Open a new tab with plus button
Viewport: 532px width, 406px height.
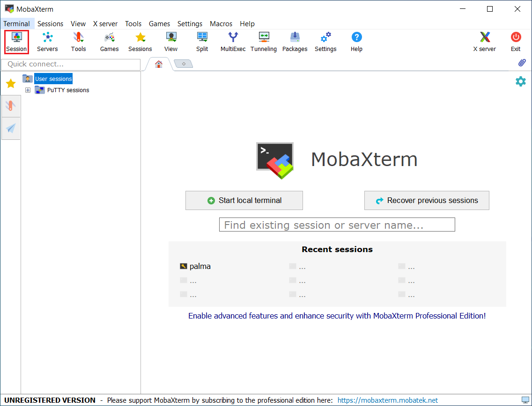point(184,64)
